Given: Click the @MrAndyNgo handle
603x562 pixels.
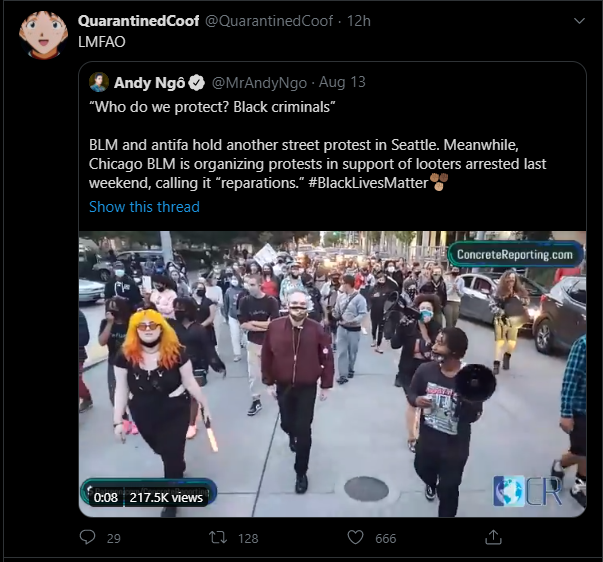Looking at the screenshot, I should (259, 83).
